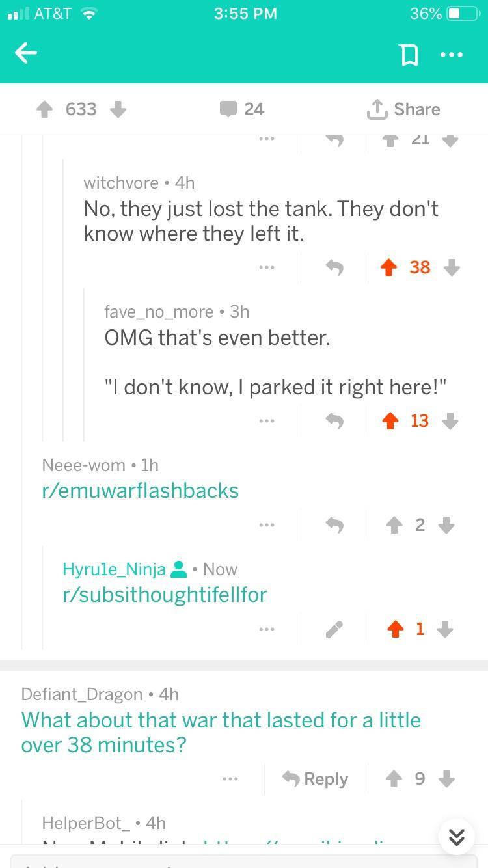Image resolution: width=488 pixels, height=868 pixels.
Task: Edit Hyrule_Ninja's comment with pencil icon
Action: pos(334,629)
